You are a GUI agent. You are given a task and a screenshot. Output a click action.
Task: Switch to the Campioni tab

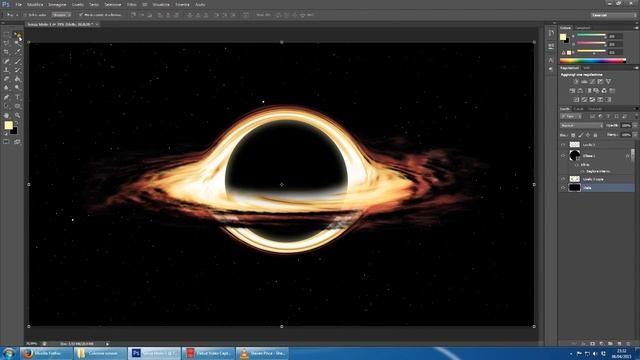coord(582,28)
